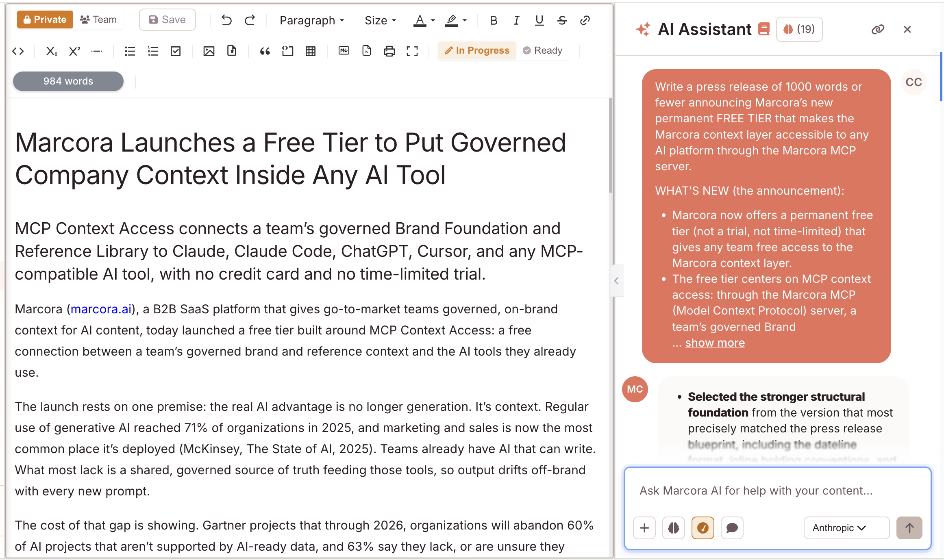Viewport: 944px width, 560px height.
Task: Enter fullscreen mode
Action: (x=412, y=51)
